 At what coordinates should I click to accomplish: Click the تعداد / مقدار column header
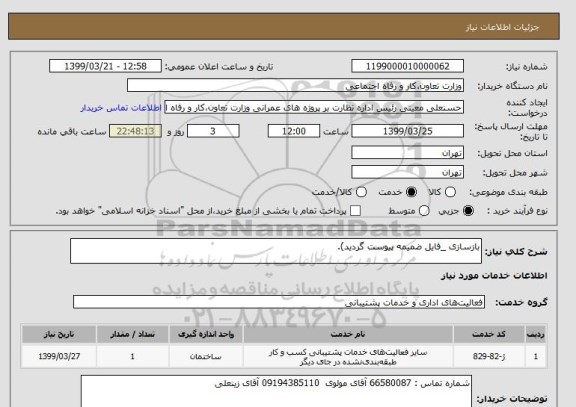(x=133, y=334)
